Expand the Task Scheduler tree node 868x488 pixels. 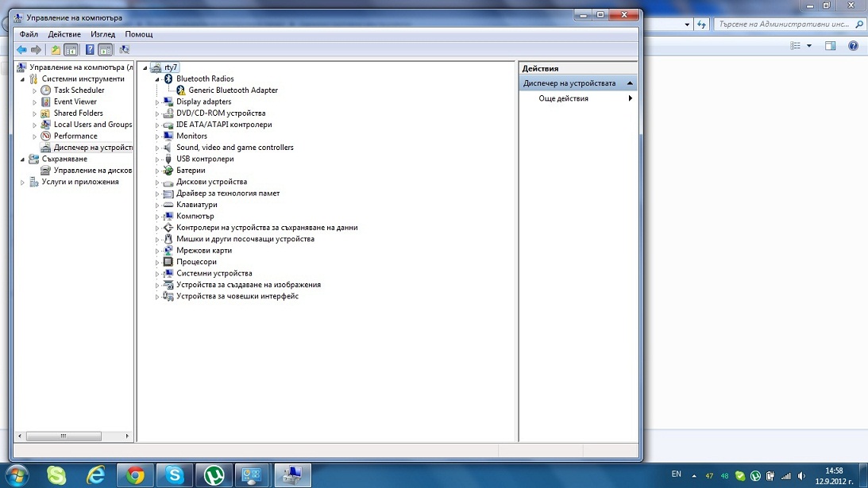click(35, 90)
